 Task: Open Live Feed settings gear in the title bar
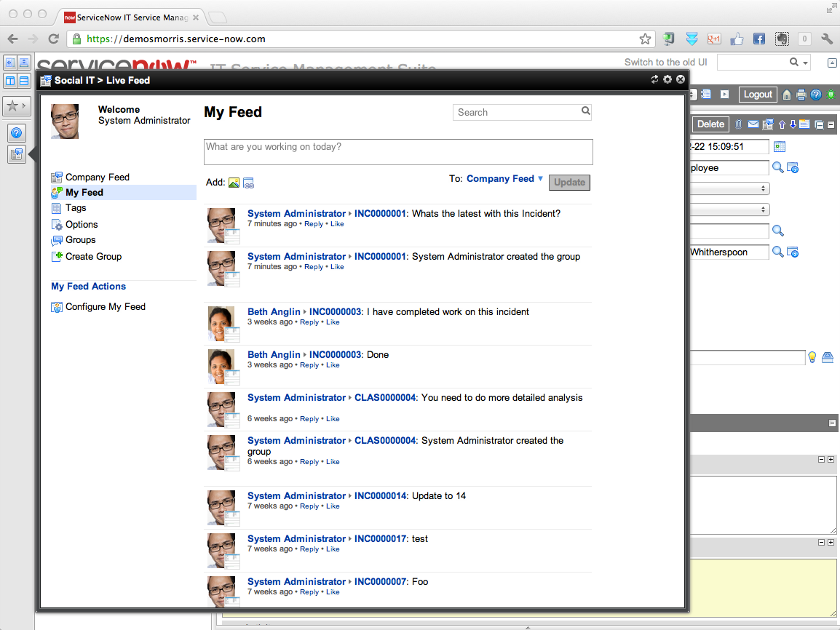tap(667, 79)
